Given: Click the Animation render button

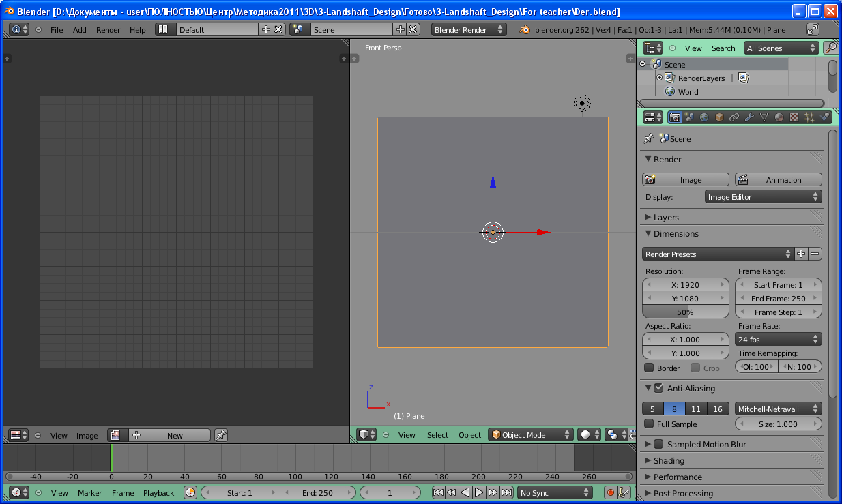Looking at the screenshot, I should click(779, 179).
